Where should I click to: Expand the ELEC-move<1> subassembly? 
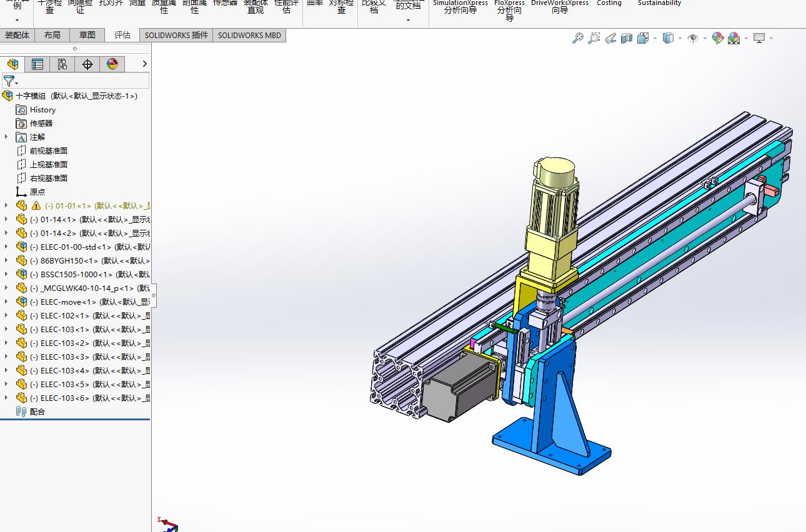[6, 302]
